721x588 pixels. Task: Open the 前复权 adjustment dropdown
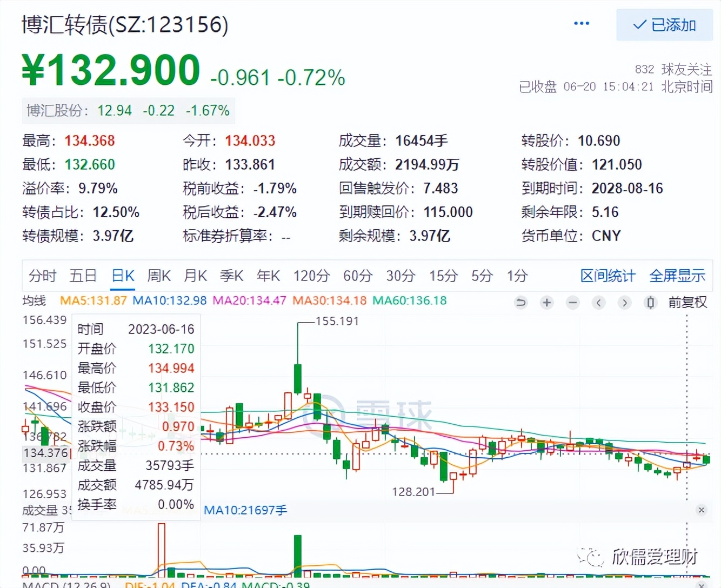(688, 303)
